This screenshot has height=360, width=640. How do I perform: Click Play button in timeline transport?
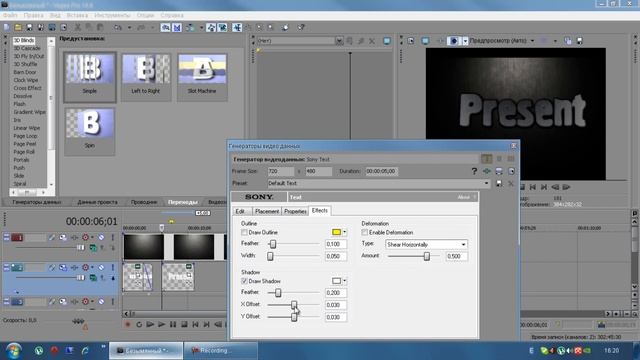162,324
